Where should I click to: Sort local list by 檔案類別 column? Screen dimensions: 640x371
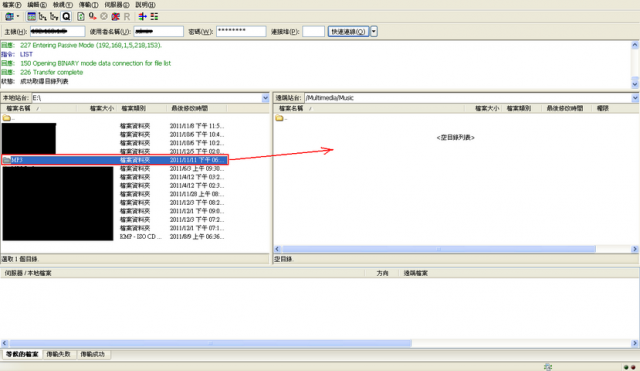[x=141, y=108]
